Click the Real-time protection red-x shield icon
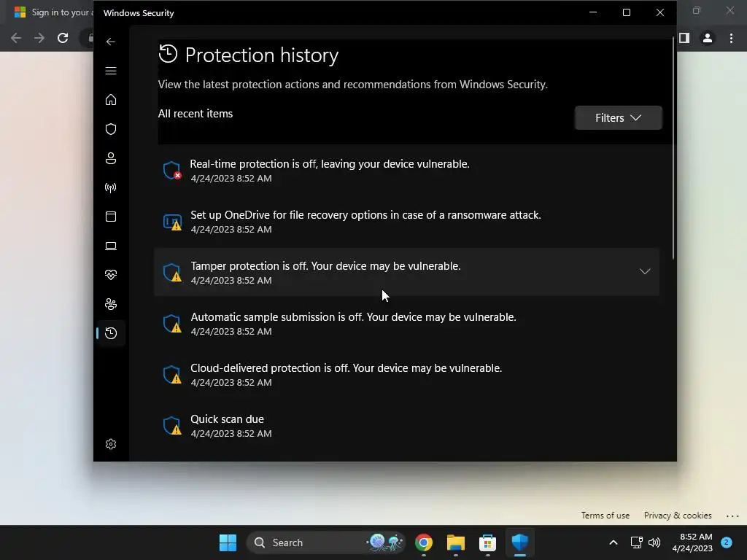The image size is (747, 560). [x=172, y=171]
